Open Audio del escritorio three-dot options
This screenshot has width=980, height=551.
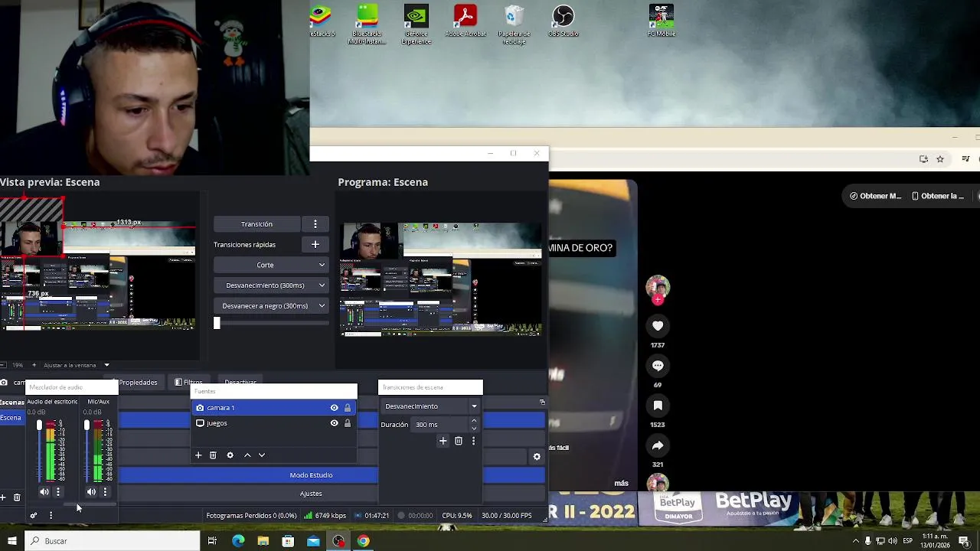coord(57,492)
